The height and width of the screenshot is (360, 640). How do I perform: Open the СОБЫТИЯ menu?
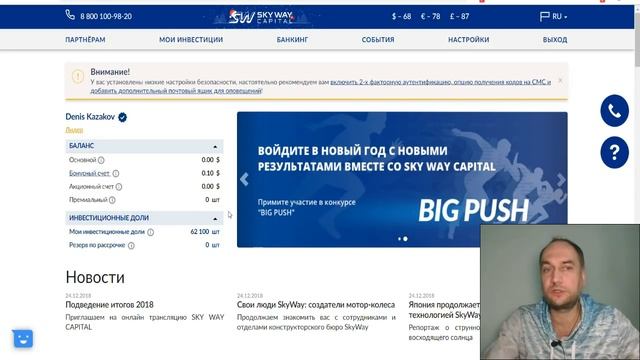pyautogui.click(x=378, y=40)
